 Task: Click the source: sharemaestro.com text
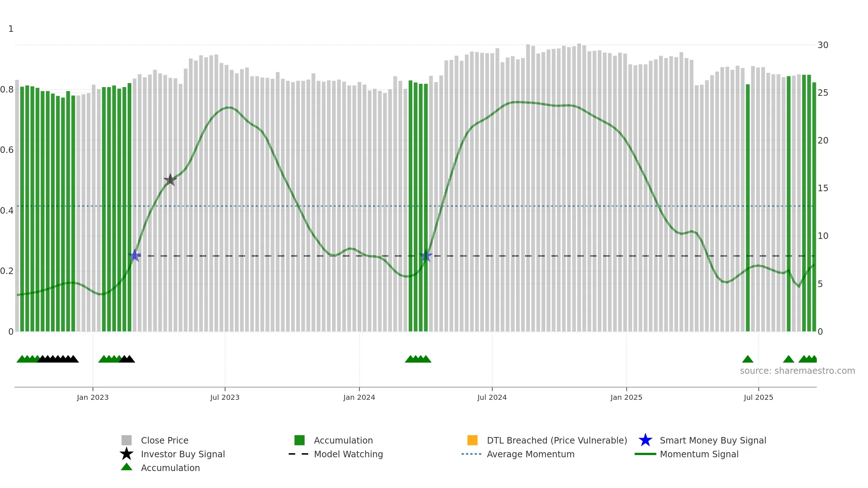pos(797,371)
